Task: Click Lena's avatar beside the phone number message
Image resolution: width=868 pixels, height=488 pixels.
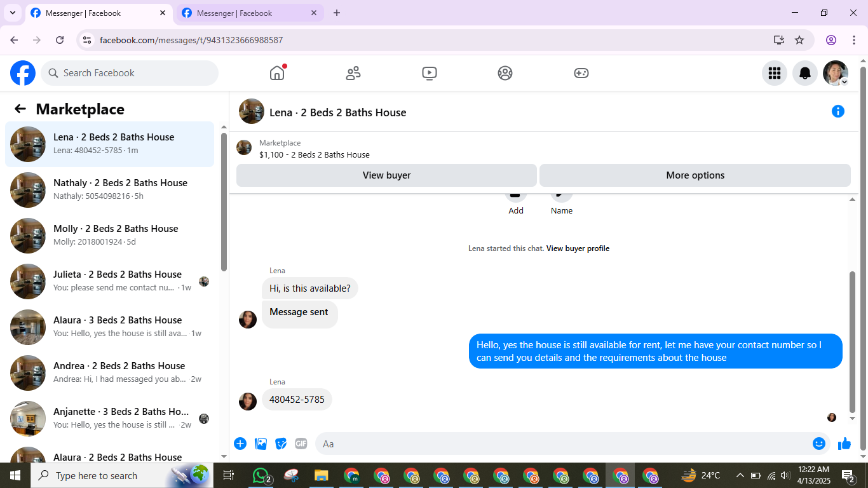Action: click(248, 401)
